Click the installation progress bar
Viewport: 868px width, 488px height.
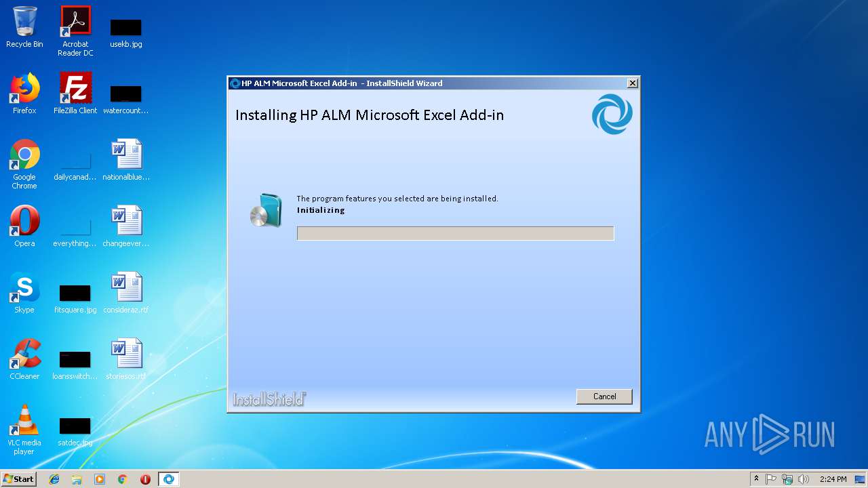pyautogui.click(x=455, y=233)
